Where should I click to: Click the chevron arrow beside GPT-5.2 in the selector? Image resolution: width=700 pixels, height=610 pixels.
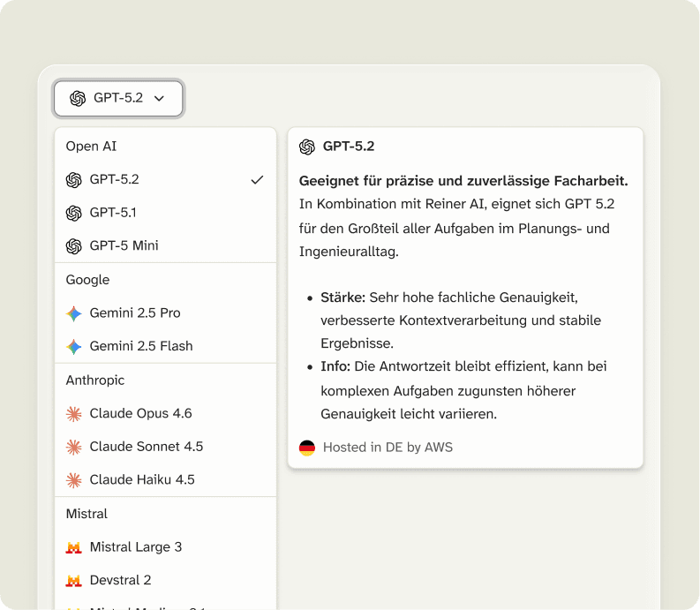159,98
